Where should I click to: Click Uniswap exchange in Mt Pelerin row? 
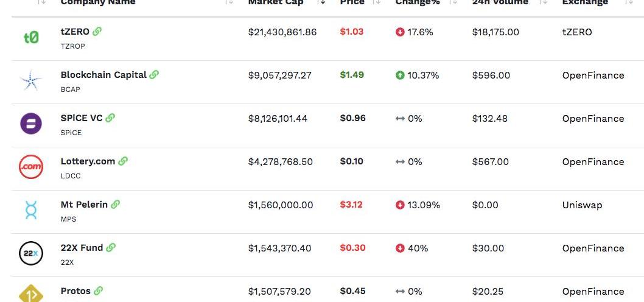pyautogui.click(x=582, y=205)
